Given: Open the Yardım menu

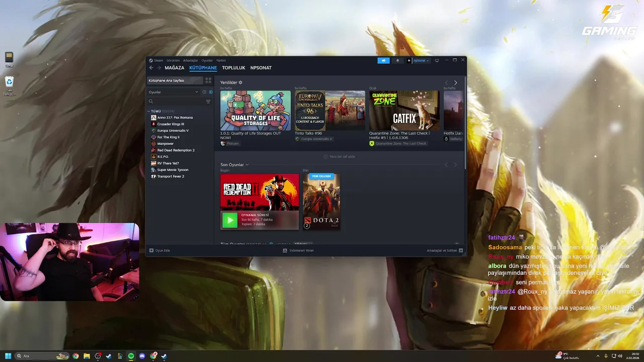Looking at the screenshot, I should click(x=221, y=60).
